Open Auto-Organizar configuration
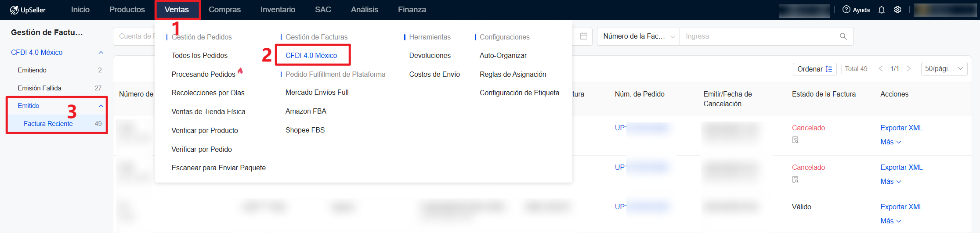Screen dimensions: 980x233 point(503,56)
